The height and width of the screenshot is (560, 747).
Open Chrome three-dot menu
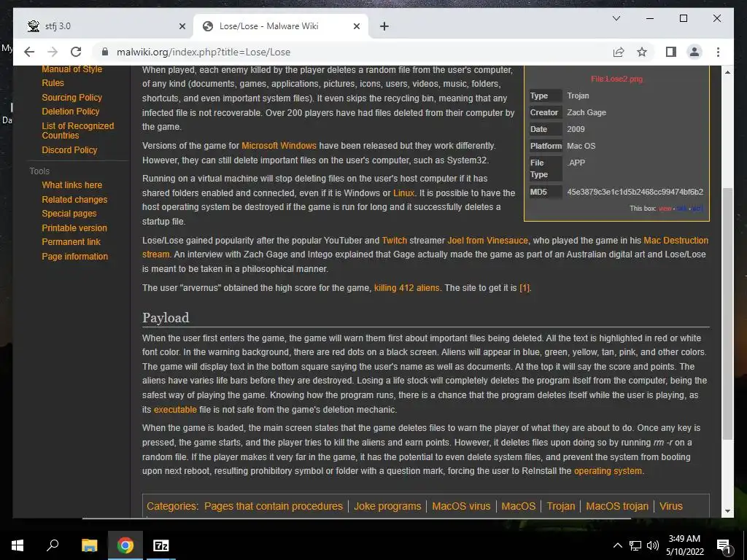(x=718, y=52)
